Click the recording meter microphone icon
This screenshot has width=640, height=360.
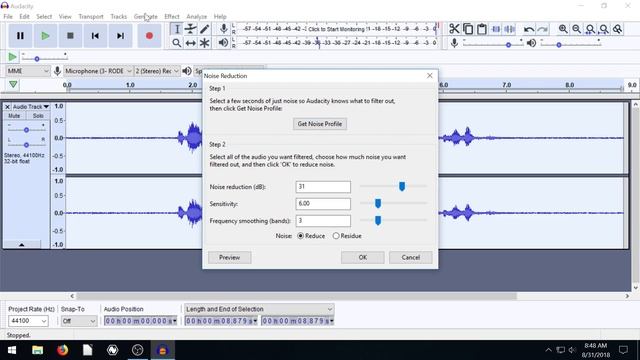223,29
